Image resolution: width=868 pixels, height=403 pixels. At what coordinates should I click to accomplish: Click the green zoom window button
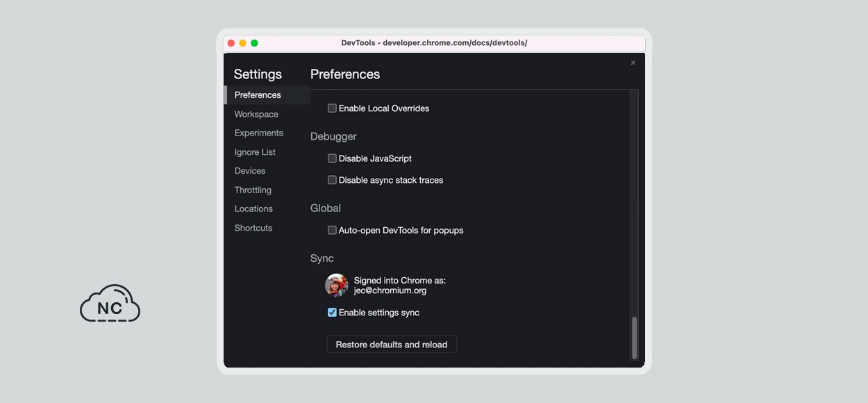(x=254, y=43)
